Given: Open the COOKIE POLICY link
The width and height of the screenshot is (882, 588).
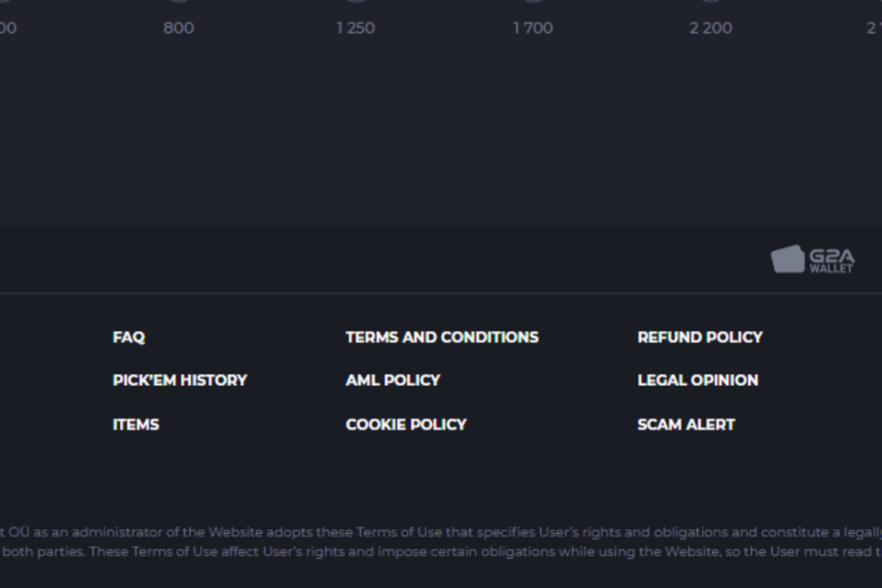Looking at the screenshot, I should (406, 424).
